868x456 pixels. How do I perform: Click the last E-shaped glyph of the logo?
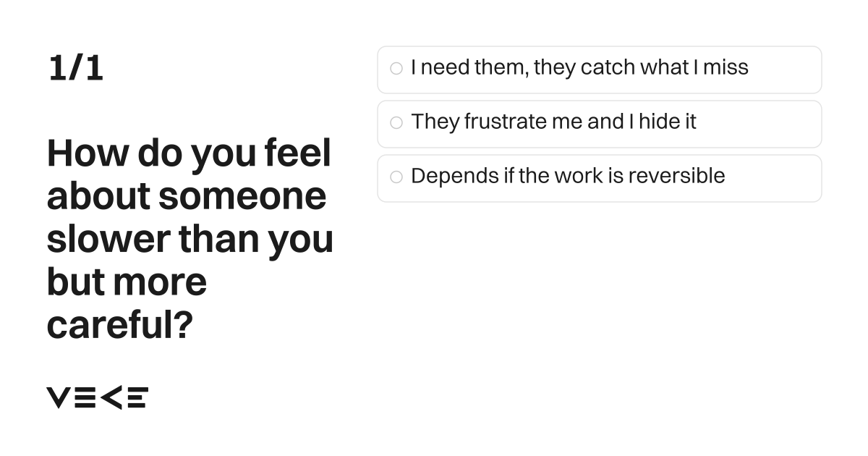tap(137, 397)
